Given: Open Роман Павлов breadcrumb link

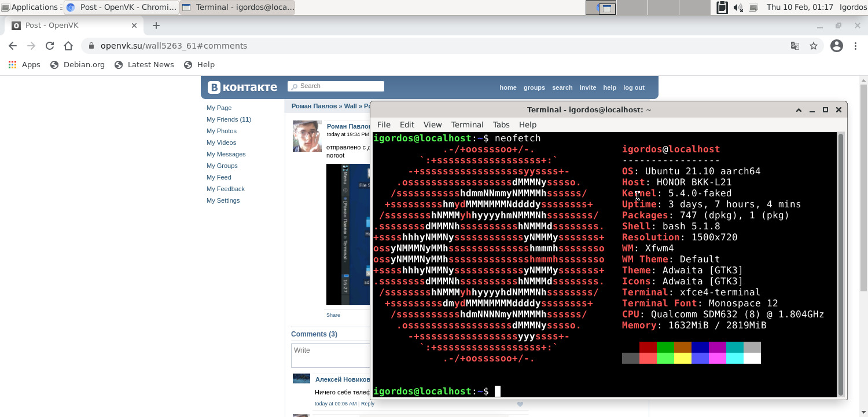Looking at the screenshot, I should [314, 107].
